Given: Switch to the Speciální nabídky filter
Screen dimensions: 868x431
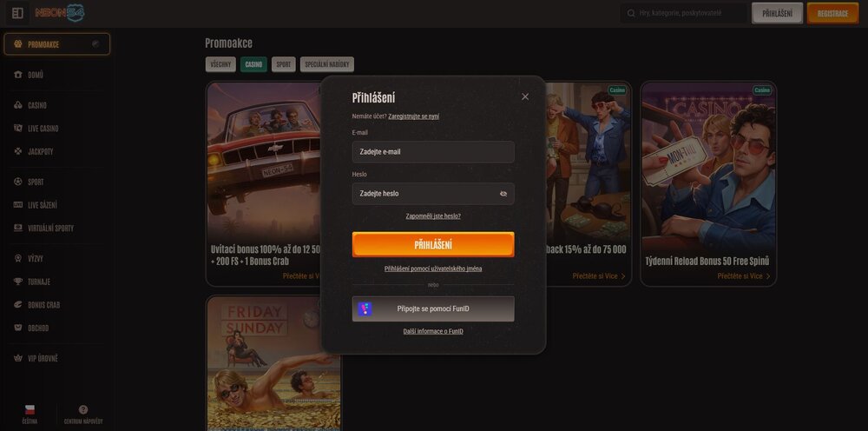Looking at the screenshot, I should pyautogui.click(x=326, y=64).
